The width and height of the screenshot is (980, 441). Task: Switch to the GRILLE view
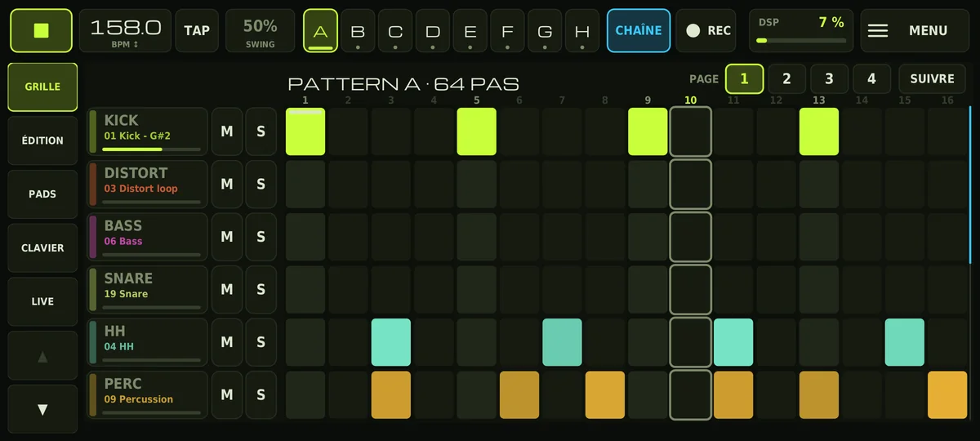pyautogui.click(x=42, y=87)
